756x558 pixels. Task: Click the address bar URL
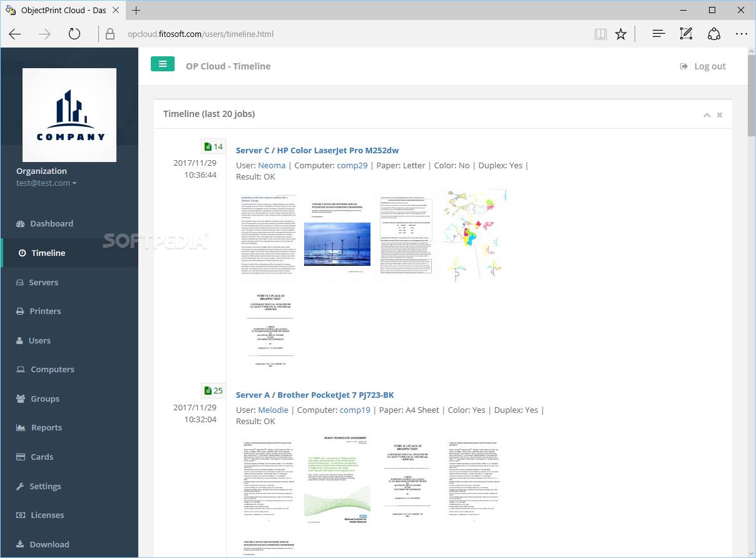coord(200,34)
